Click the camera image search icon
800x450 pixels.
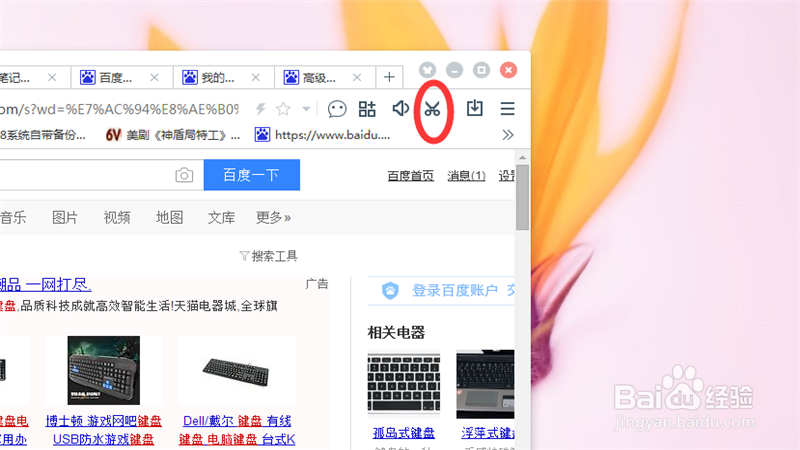coord(184,175)
